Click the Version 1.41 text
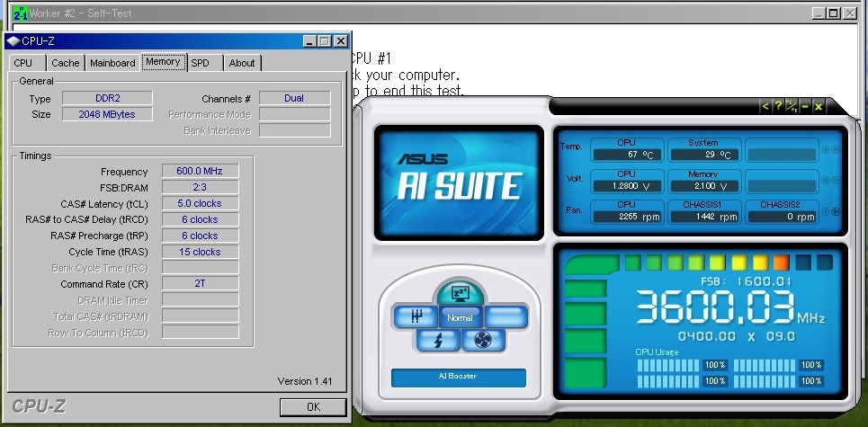This screenshot has width=868, height=427. click(304, 381)
